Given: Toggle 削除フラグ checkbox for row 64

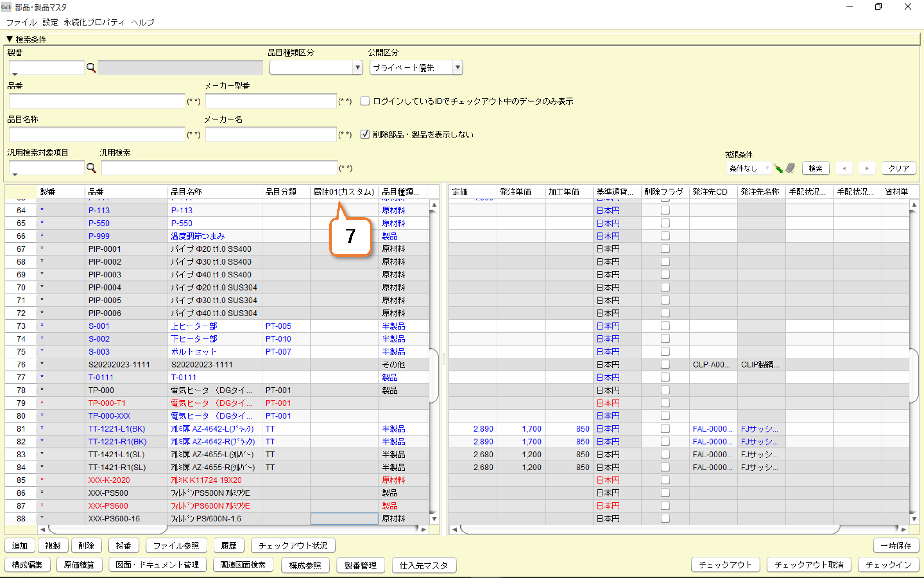Looking at the screenshot, I should (x=665, y=210).
